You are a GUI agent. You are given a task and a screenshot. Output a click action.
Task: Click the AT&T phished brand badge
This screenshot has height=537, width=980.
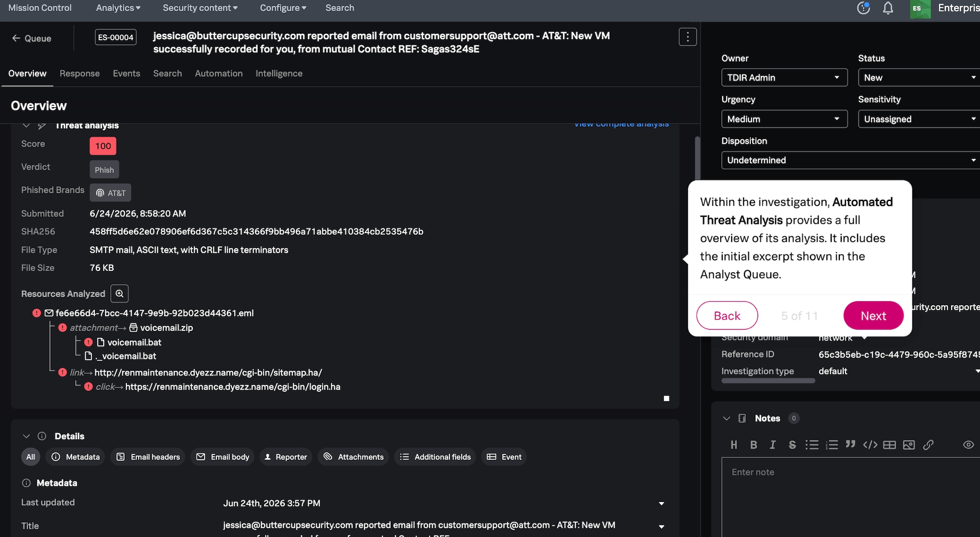click(x=110, y=193)
